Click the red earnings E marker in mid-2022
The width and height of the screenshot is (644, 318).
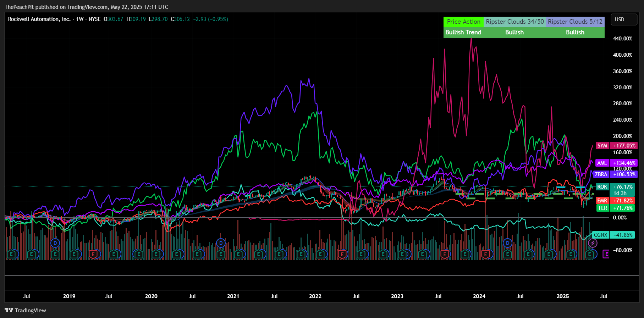click(x=342, y=254)
